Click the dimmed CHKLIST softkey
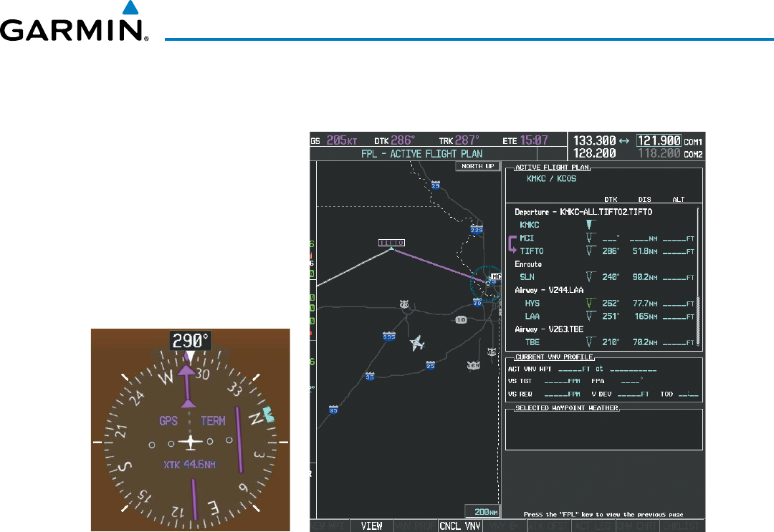This screenshot has width=774, height=532. [683, 526]
